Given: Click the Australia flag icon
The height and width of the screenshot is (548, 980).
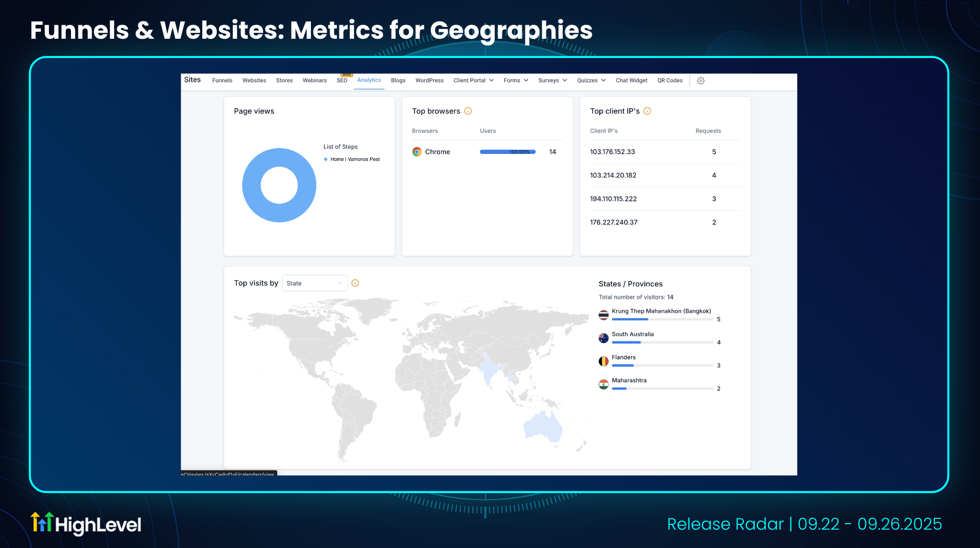Looking at the screenshot, I should (603, 338).
